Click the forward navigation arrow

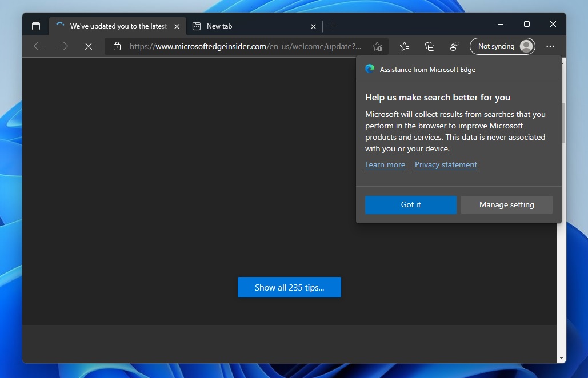pyautogui.click(x=63, y=46)
